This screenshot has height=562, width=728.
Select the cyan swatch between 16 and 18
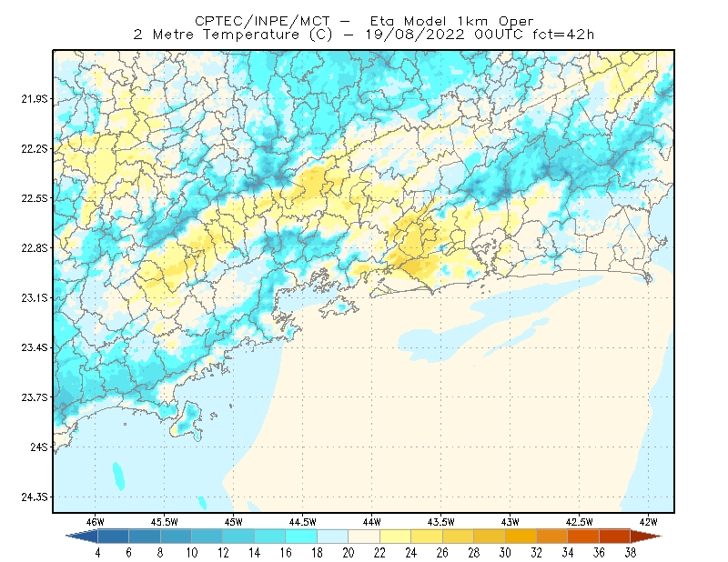coord(301,537)
